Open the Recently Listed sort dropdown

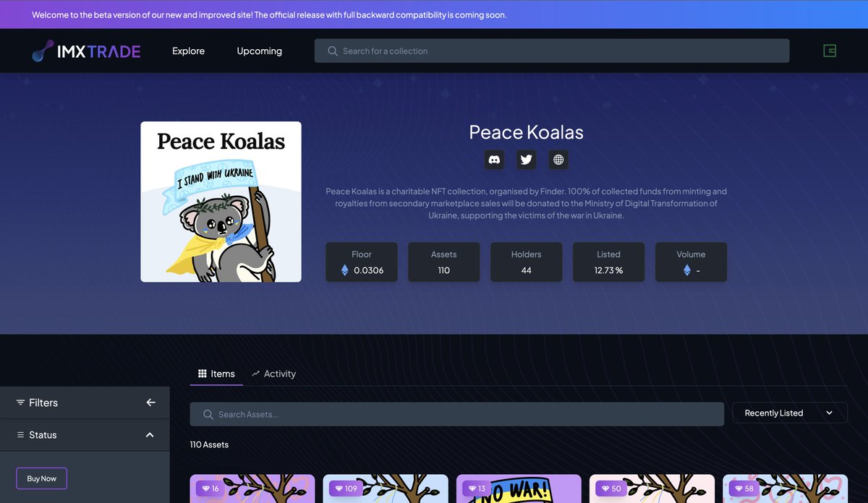pyautogui.click(x=790, y=413)
